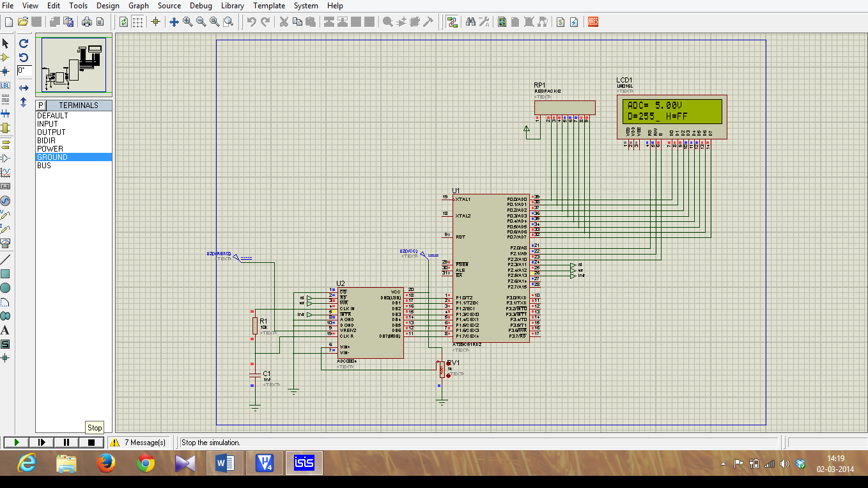
Task: Expand the 7 Message(s) log
Action: click(139, 441)
